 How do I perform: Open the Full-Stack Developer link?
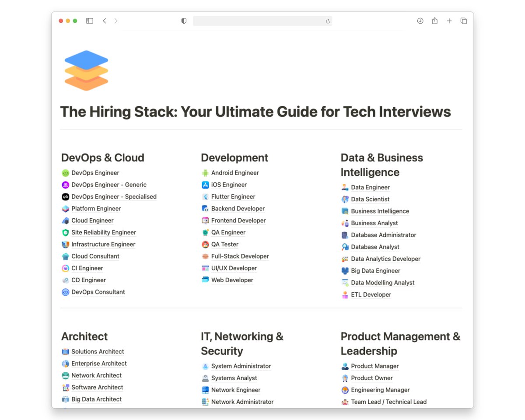tap(240, 256)
